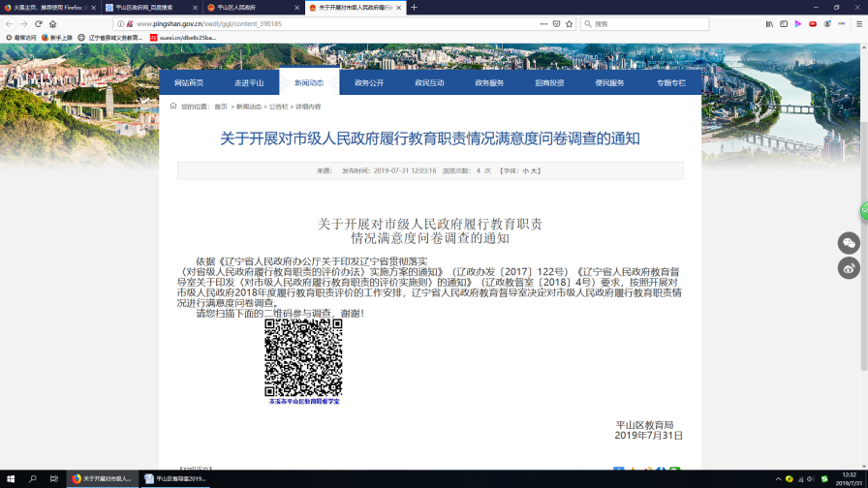Click 首页 in breadcrumb

point(221,107)
